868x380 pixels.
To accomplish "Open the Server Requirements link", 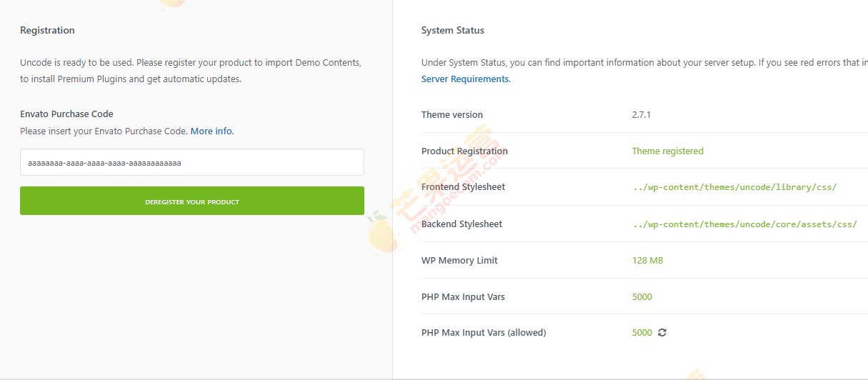I will (x=465, y=79).
